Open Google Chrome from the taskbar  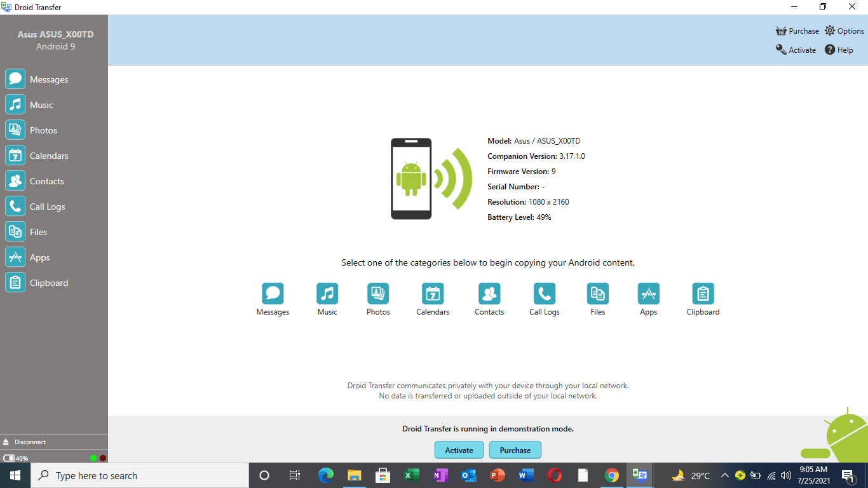pyautogui.click(x=612, y=475)
